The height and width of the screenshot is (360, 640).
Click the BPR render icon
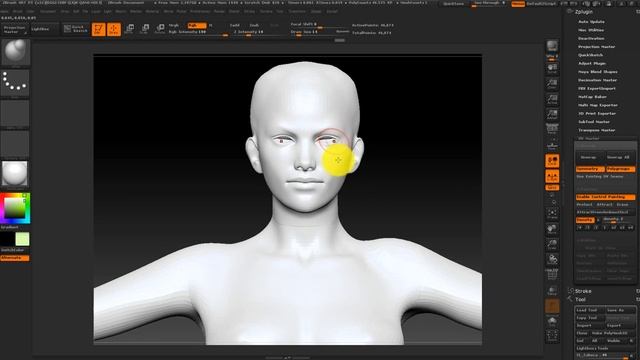tap(552, 47)
